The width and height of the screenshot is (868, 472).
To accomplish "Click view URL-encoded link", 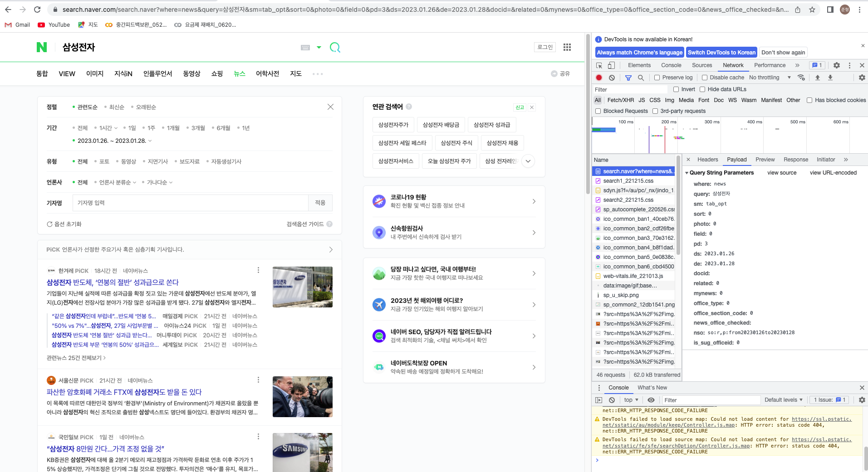I will [833, 173].
